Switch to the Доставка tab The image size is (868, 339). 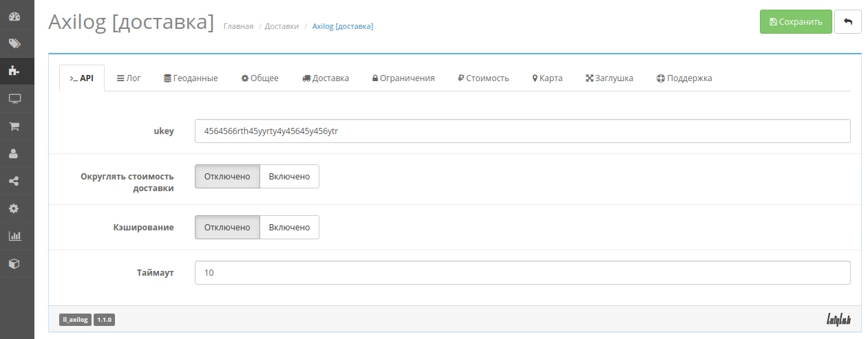(326, 78)
